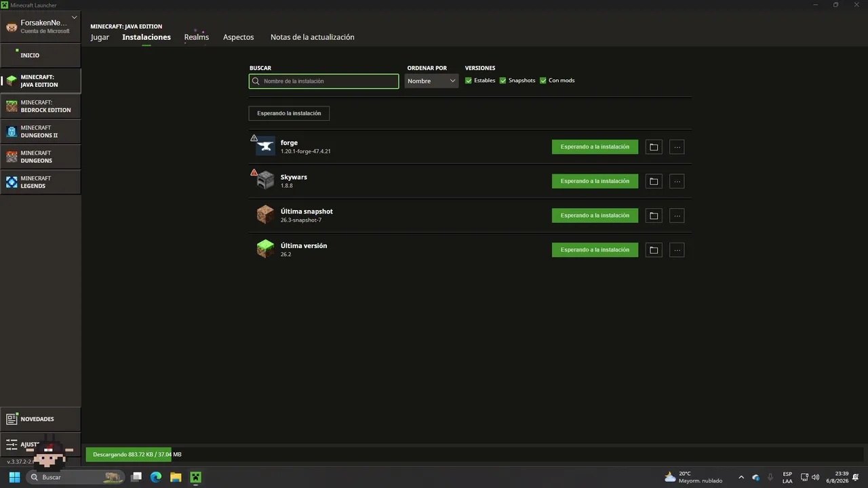
Task: Open the Última snapshot installation folder
Action: tap(654, 216)
